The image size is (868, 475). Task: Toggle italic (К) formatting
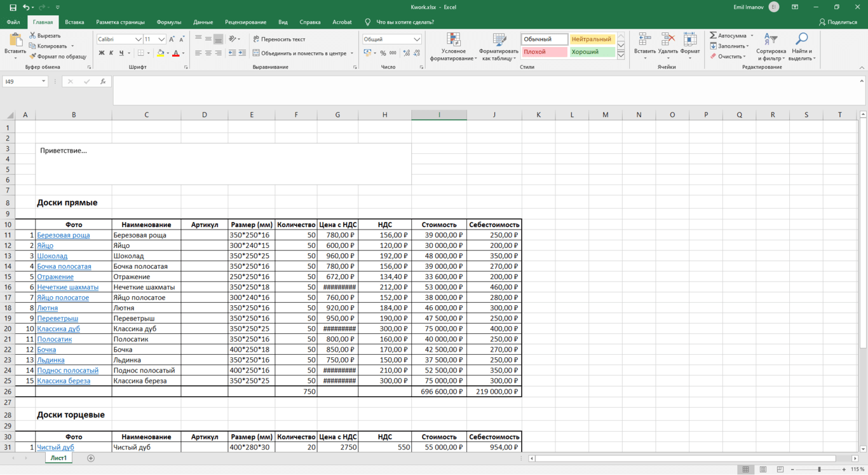click(111, 53)
